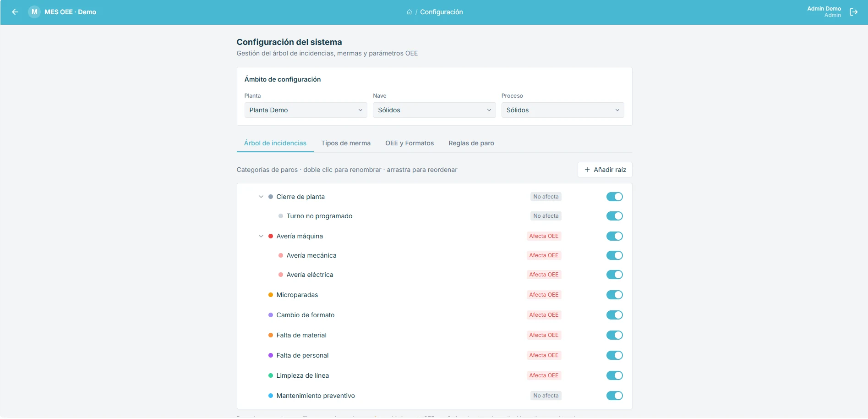This screenshot has height=419, width=868.
Task: Open the Planta dropdown
Action: [306, 110]
